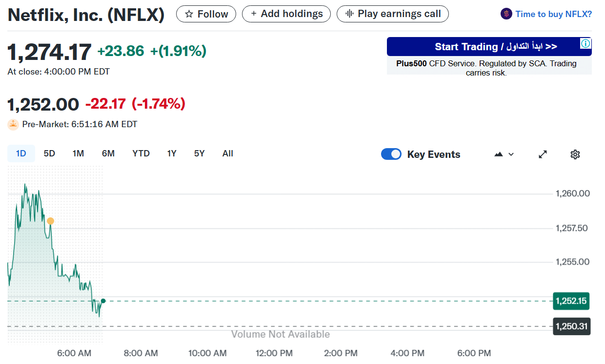Toggle the Key Events switch off
The height and width of the screenshot is (364, 605).
coord(391,154)
